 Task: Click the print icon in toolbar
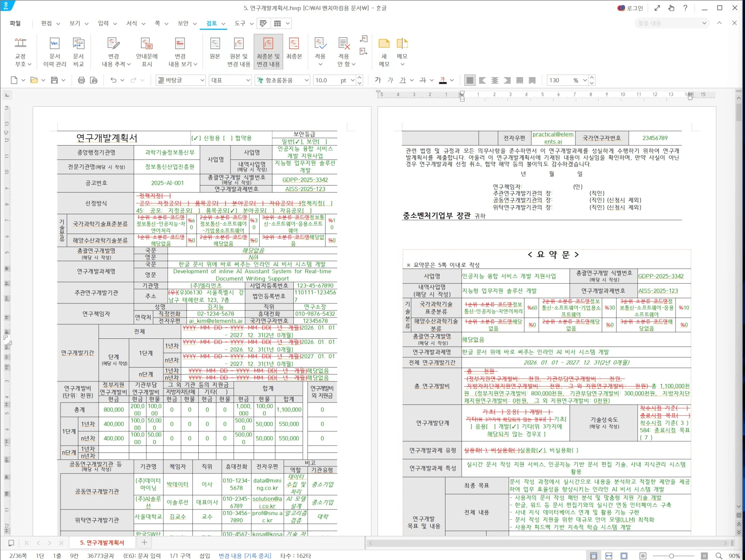coord(81,80)
